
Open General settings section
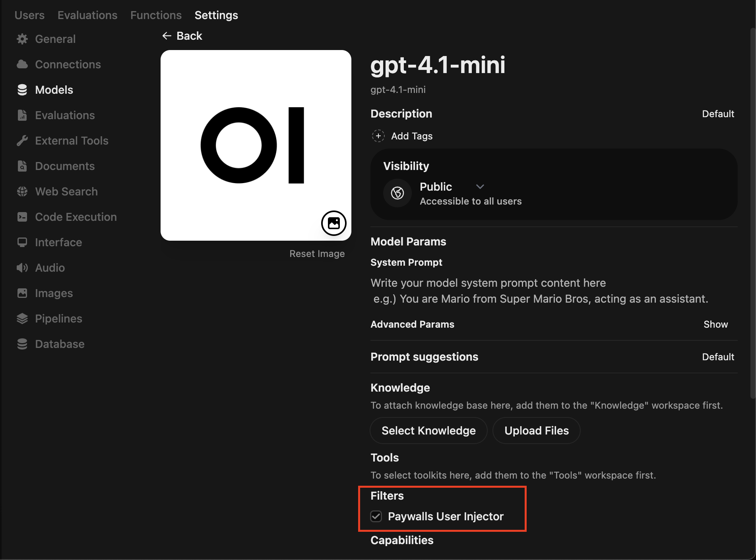[x=55, y=39]
